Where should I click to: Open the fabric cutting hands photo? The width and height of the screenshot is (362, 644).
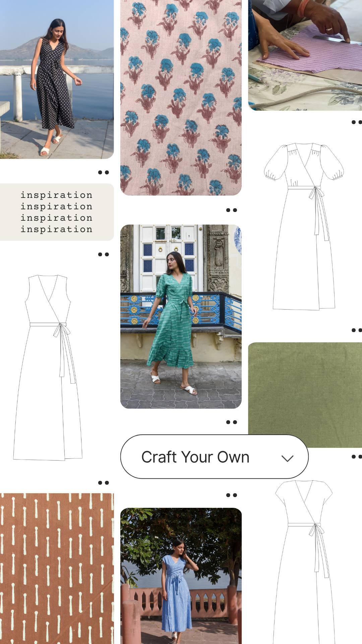pos(305,55)
